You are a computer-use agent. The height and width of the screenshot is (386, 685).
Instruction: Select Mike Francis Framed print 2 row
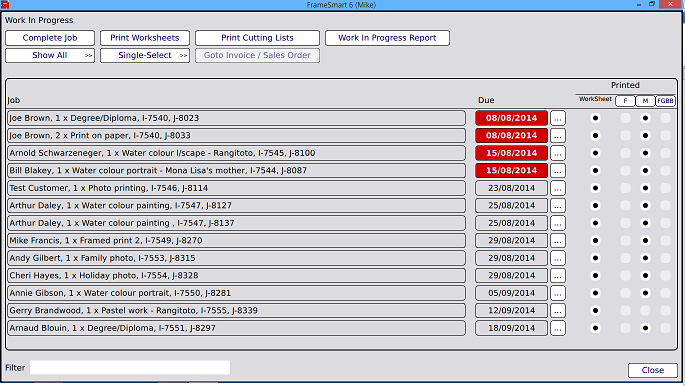236,241
